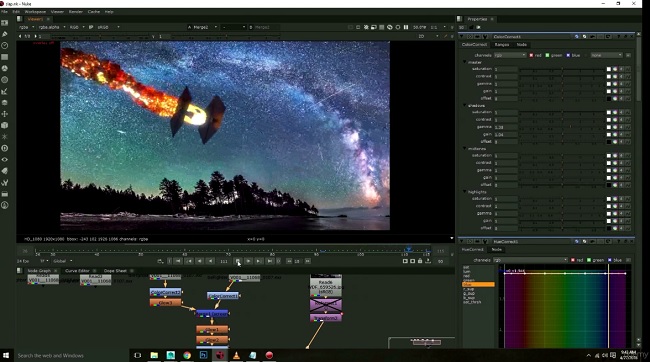Toggle the blue channel checkbox in ColorCorrect1
This screenshot has height=362, width=650.
tap(568, 55)
